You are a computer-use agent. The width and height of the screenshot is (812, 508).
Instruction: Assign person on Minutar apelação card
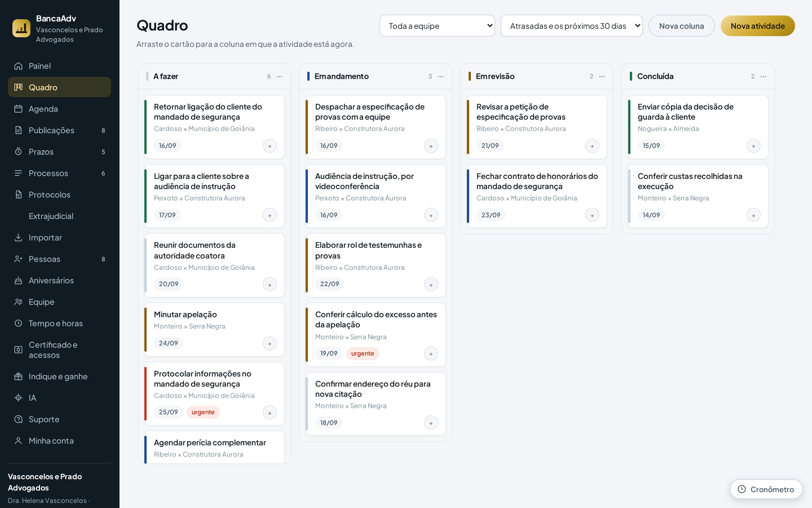[270, 344]
